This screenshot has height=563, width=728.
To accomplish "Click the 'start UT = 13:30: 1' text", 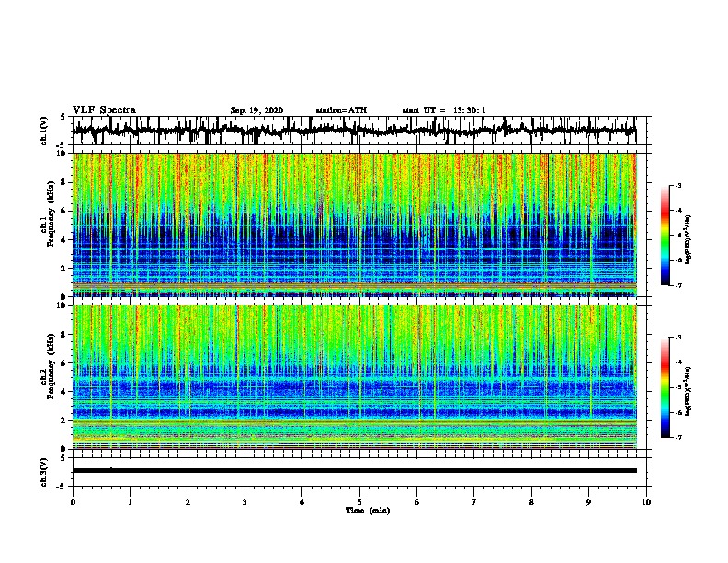I will (x=444, y=110).
